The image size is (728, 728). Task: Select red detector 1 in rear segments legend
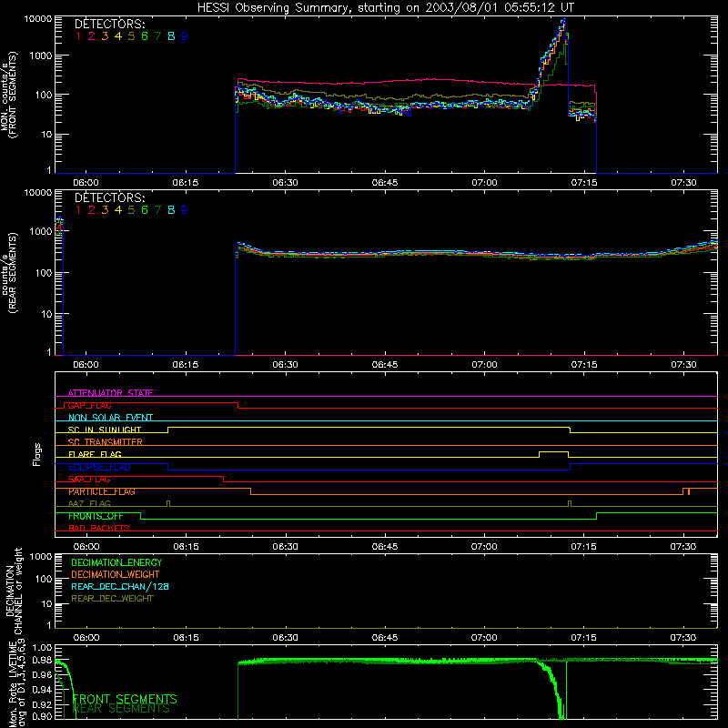click(x=78, y=210)
